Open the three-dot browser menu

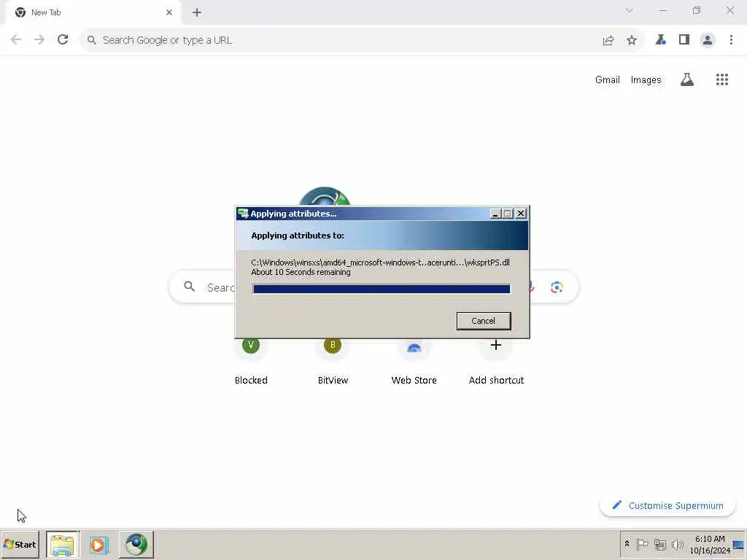point(731,40)
